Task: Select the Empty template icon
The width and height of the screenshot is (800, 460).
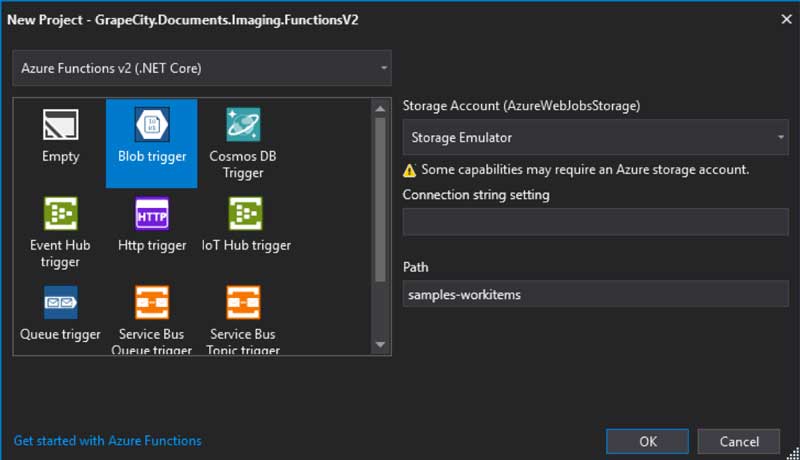Action: tap(60, 124)
